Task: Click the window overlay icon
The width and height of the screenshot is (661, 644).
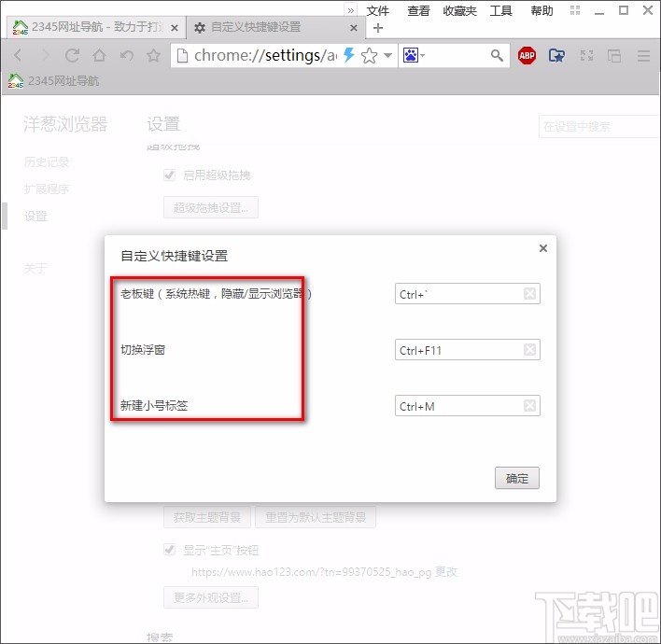Action: [614, 55]
